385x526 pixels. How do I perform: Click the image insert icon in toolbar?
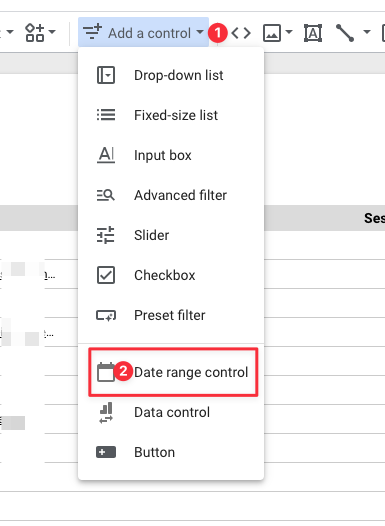click(x=272, y=33)
